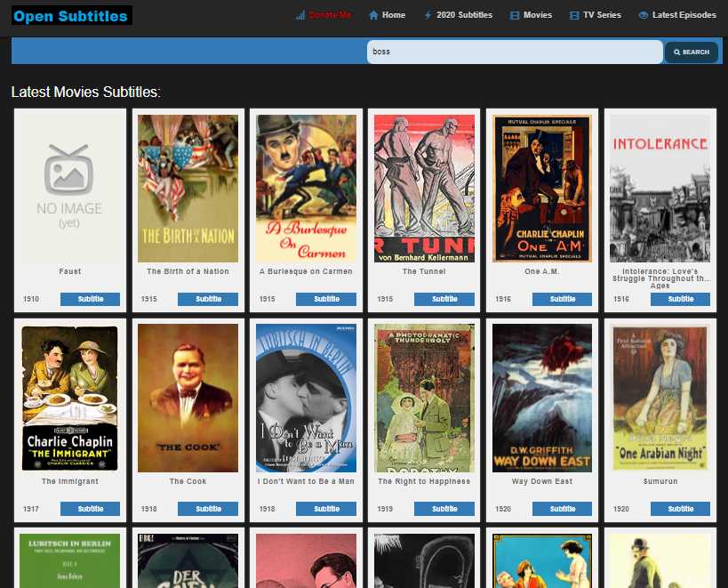The width and height of the screenshot is (728, 588).
Task: Click the Subtitle button for Intolerance
Action: click(x=681, y=299)
